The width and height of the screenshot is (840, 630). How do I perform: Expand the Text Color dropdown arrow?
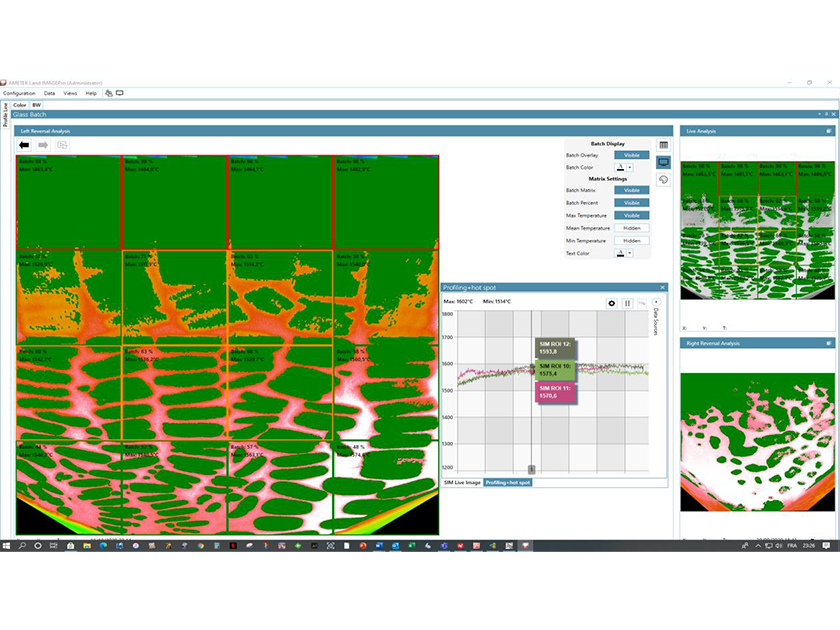click(629, 254)
